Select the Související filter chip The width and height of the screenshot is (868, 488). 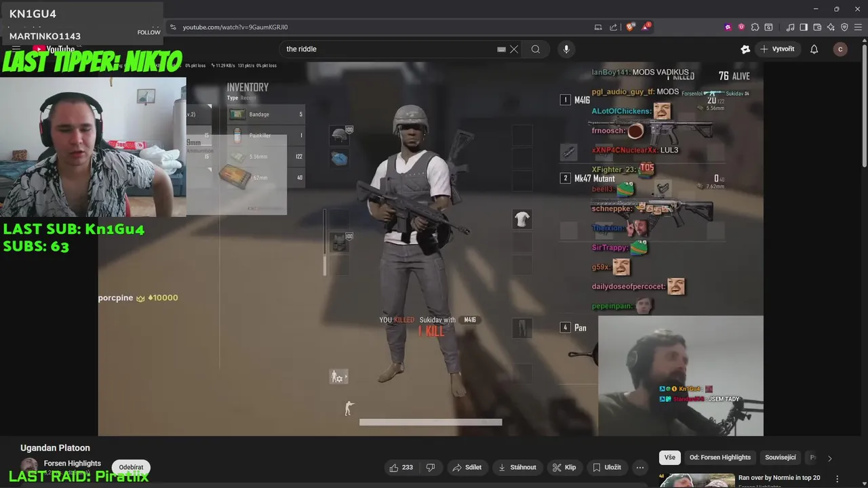(x=781, y=457)
